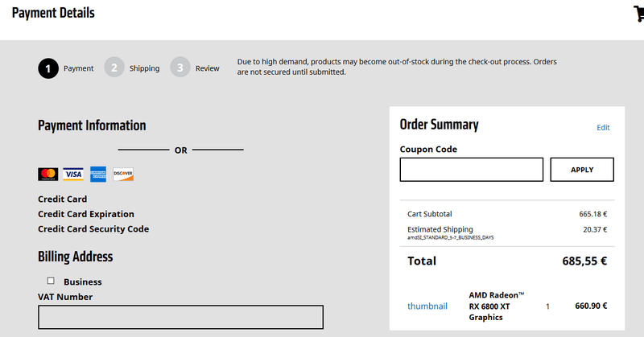Enable the Business checkbox

pyautogui.click(x=51, y=281)
